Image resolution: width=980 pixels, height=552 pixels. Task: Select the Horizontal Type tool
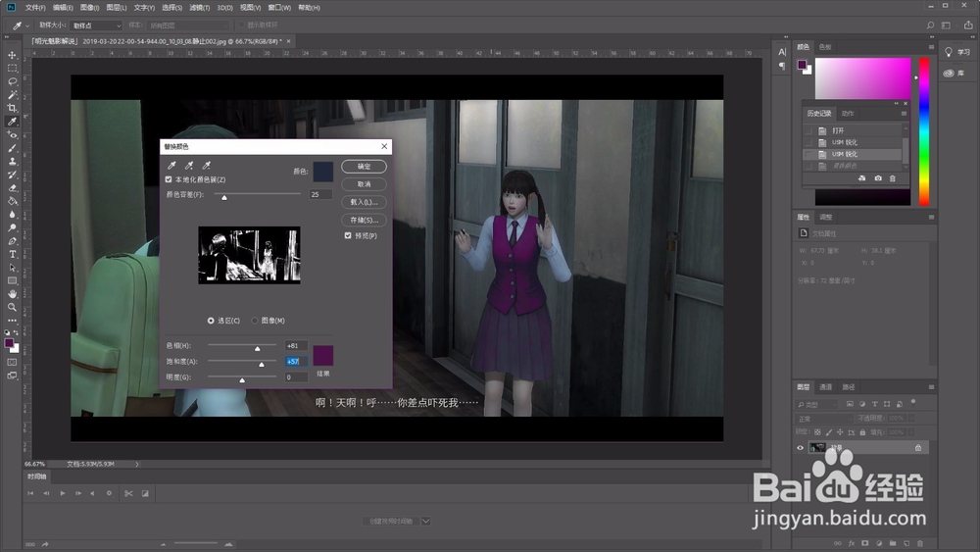(x=12, y=255)
